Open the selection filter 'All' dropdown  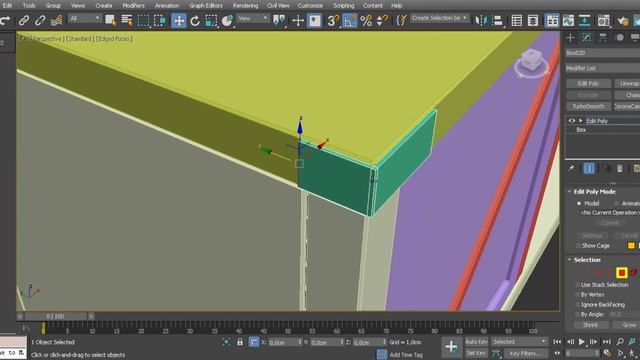click(84, 18)
